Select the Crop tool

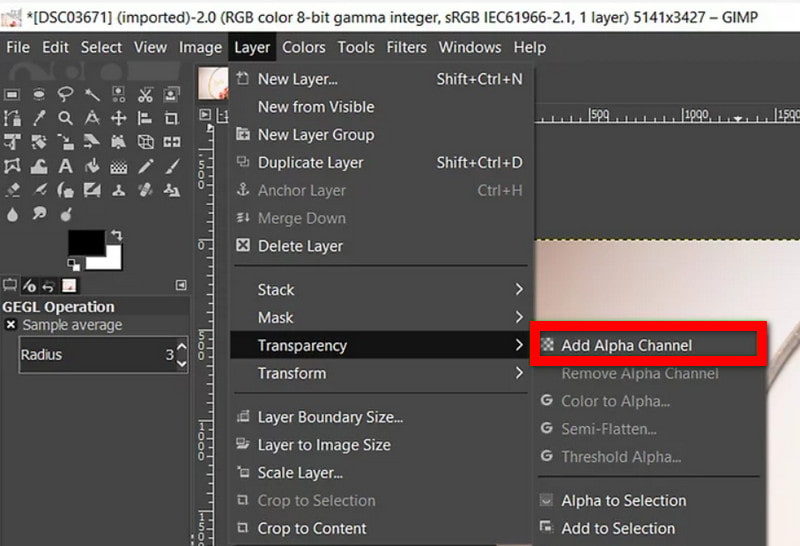point(171,118)
